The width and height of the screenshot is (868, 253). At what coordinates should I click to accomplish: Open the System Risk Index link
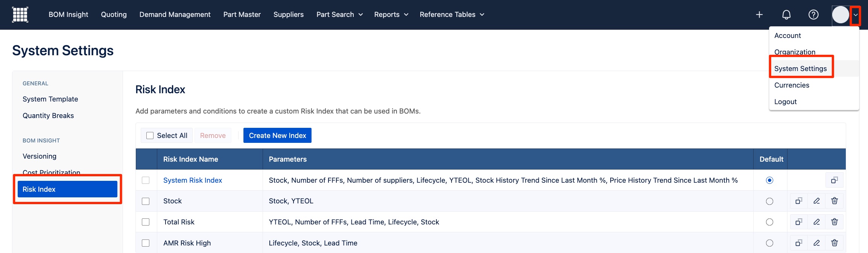click(x=193, y=180)
